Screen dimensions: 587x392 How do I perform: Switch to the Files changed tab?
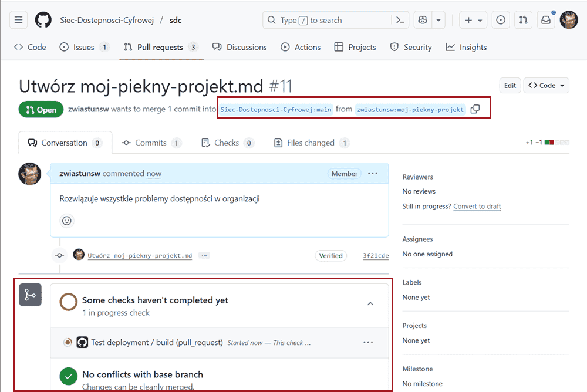pos(311,143)
